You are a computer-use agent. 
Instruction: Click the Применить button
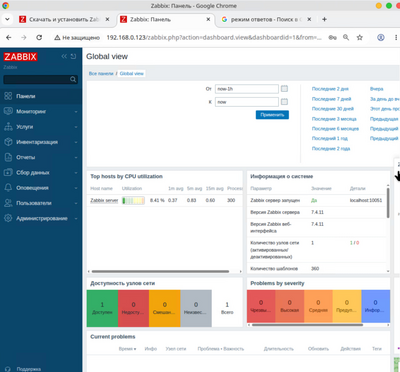tap(272, 115)
